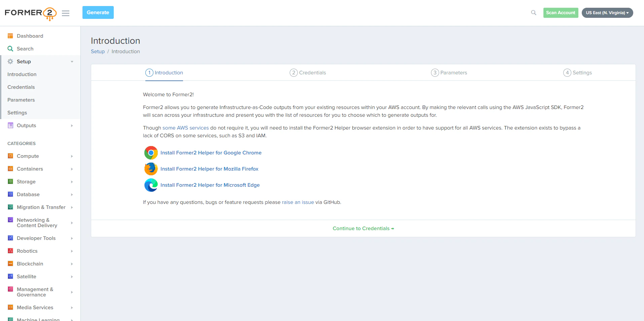644x321 pixels.
Task: Click the Compute category icon
Action: tap(10, 156)
